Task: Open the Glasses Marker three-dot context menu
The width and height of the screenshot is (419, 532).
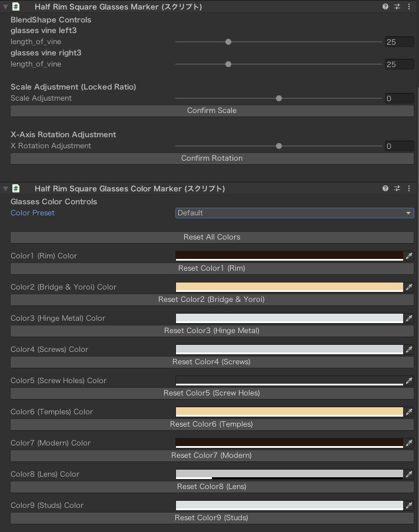Action: [x=409, y=6]
